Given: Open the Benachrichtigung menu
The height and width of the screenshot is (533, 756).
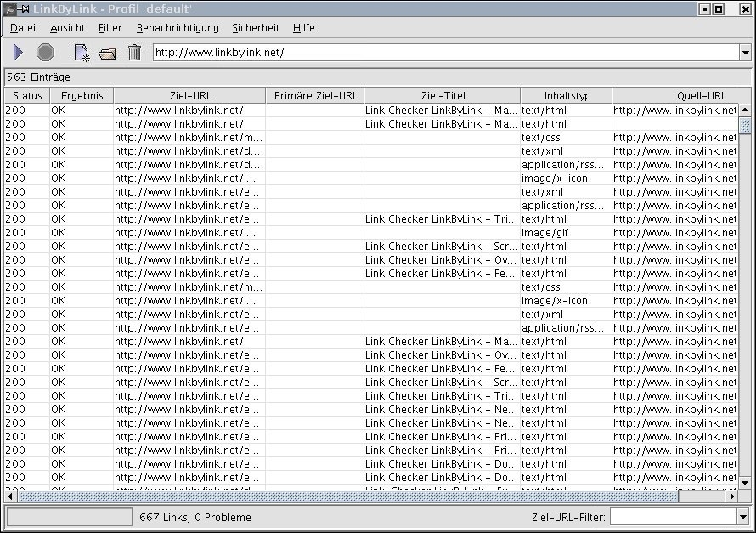Looking at the screenshot, I should click(x=178, y=28).
